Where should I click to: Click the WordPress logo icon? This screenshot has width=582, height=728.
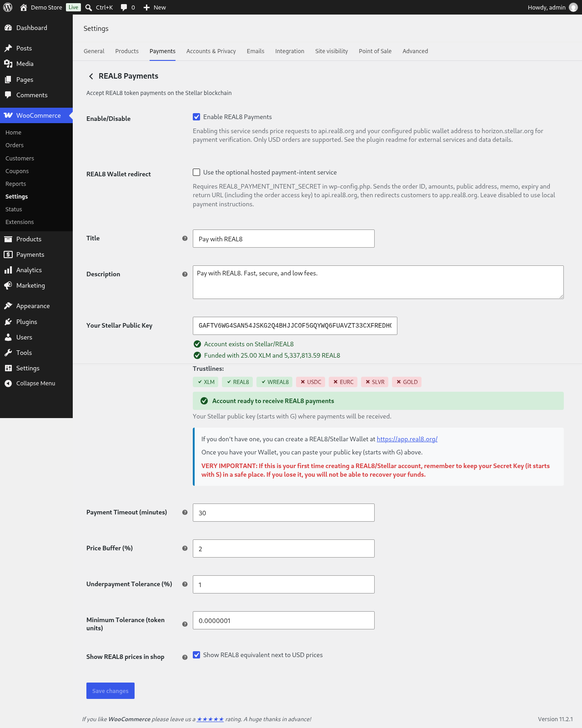[8, 7]
